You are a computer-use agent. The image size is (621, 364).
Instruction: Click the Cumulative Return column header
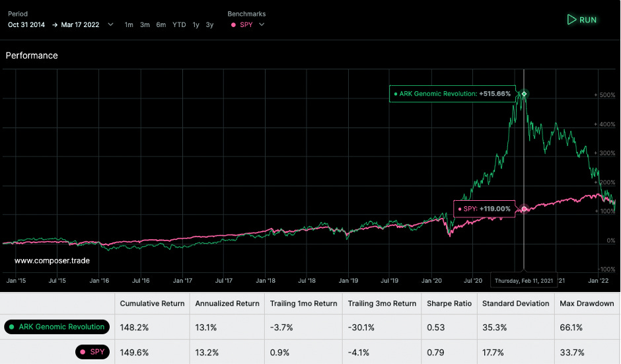point(152,303)
